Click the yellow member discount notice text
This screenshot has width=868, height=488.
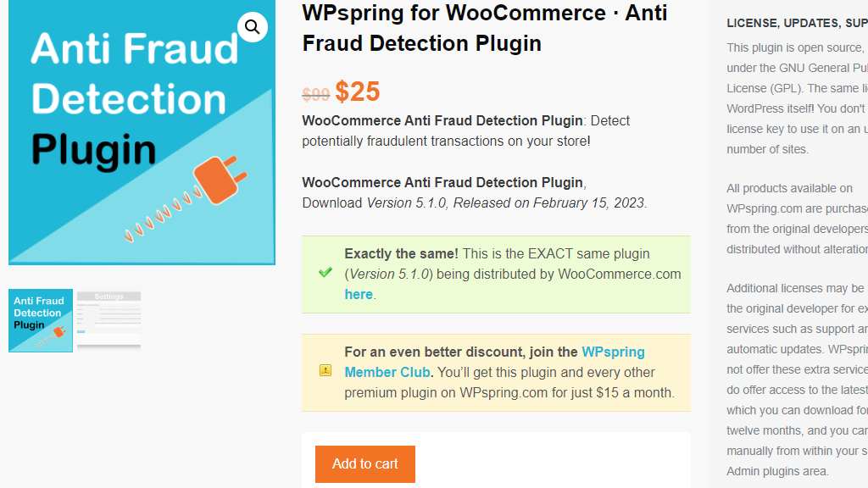click(x=509, y=392)
